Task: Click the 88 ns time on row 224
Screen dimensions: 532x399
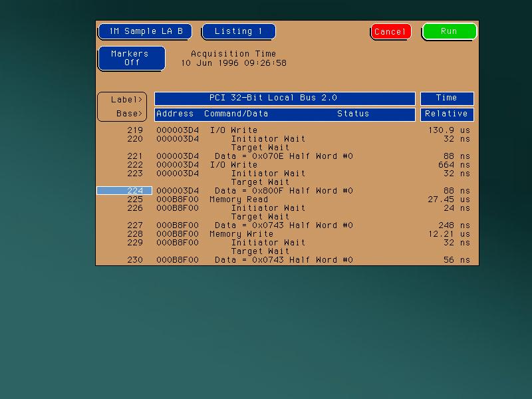Action: coord(457,191)
